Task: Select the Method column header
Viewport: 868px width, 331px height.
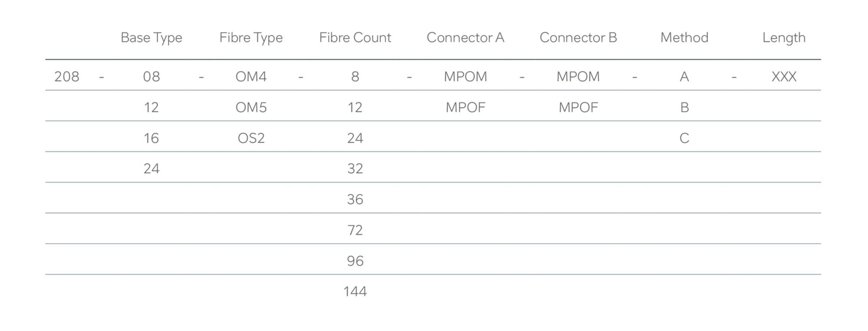Action: [684, 37]
